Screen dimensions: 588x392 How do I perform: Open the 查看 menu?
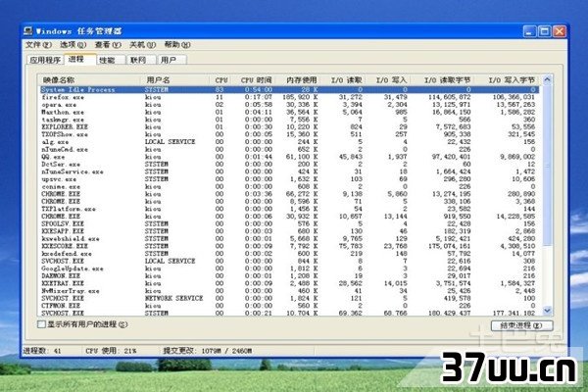108,45
